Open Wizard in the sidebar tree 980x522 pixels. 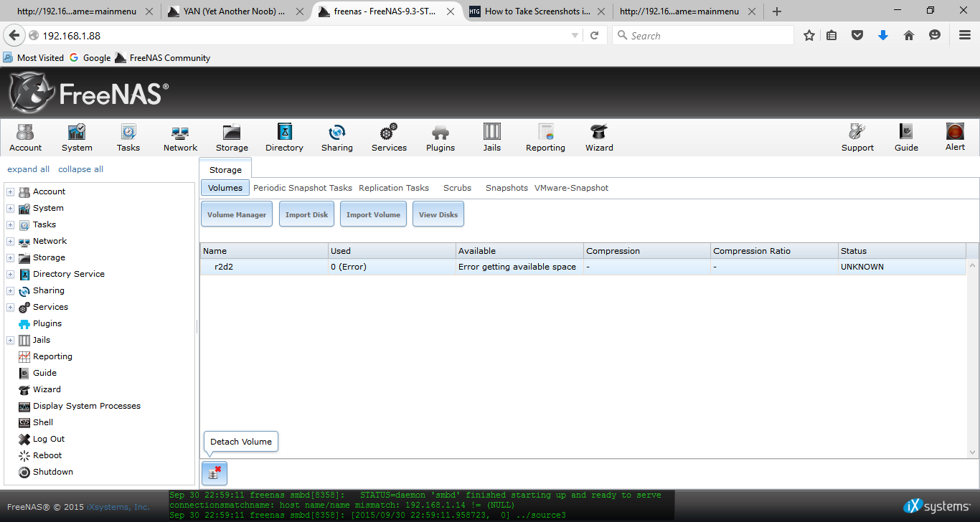click(47, 389)
